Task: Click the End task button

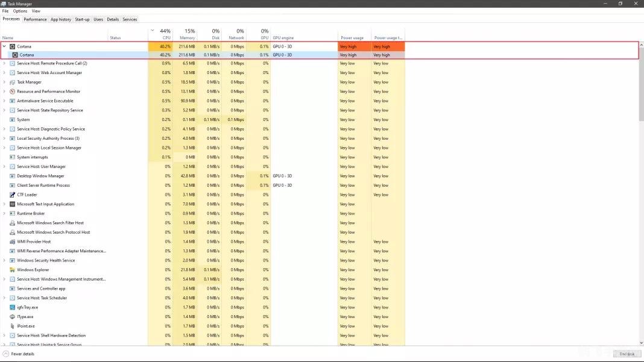Action: (627, 354)
